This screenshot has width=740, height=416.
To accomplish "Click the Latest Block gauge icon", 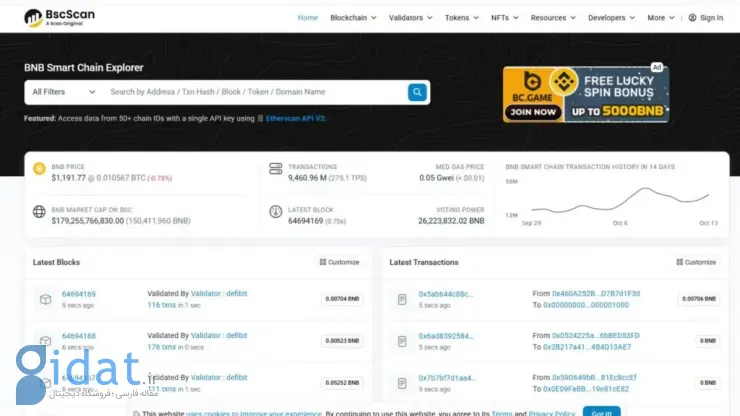I will (276, 211).
